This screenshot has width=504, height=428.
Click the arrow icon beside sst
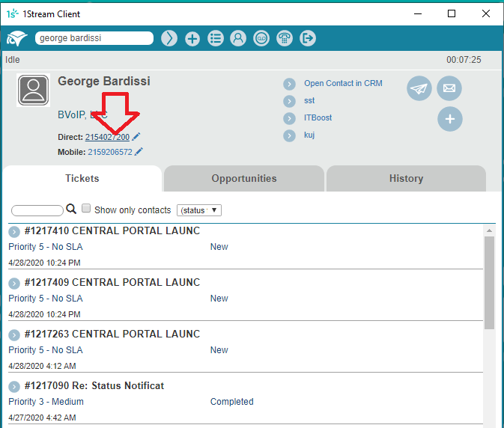pos(289,102)
